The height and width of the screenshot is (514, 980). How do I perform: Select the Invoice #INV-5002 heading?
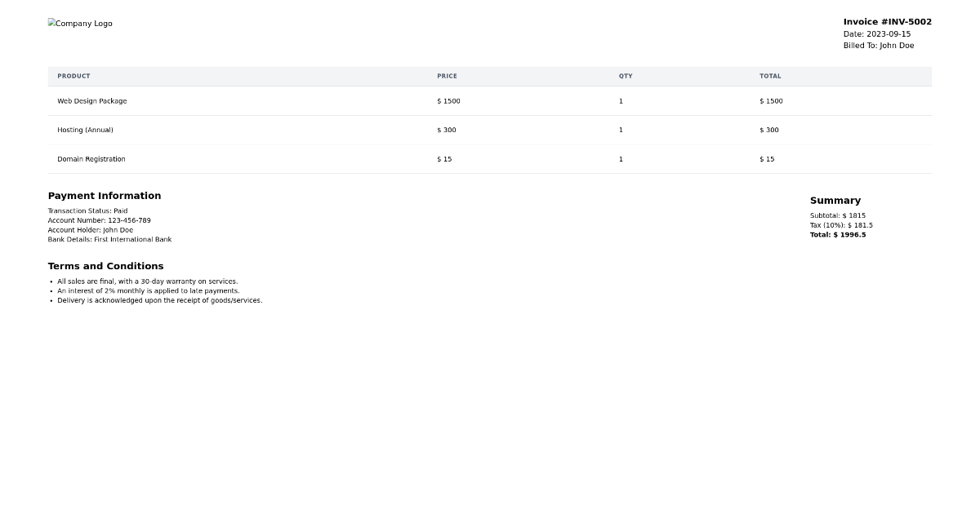887,21
